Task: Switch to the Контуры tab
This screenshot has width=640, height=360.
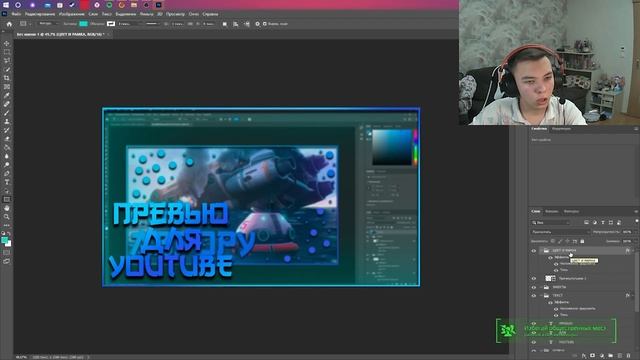Action: 571,211
